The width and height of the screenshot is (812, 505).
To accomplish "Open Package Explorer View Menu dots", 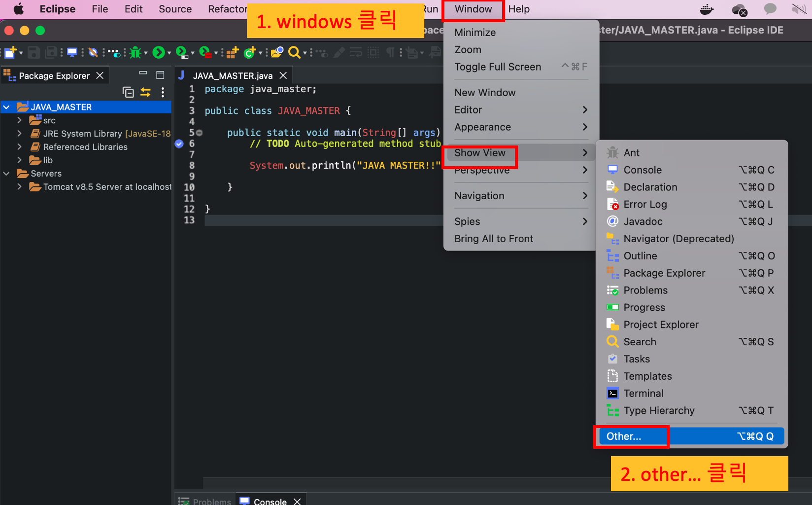I will coord(163,92).
